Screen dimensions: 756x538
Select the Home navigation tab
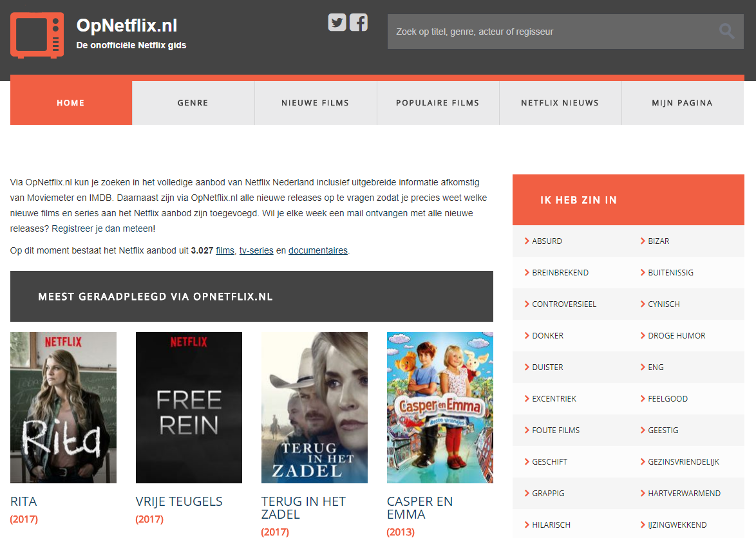coord(71,102)
